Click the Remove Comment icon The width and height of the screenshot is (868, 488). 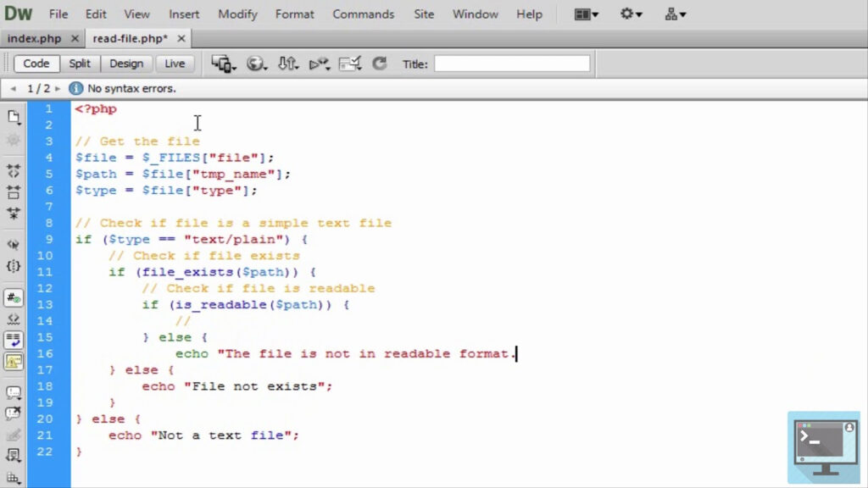click(14, 413)
